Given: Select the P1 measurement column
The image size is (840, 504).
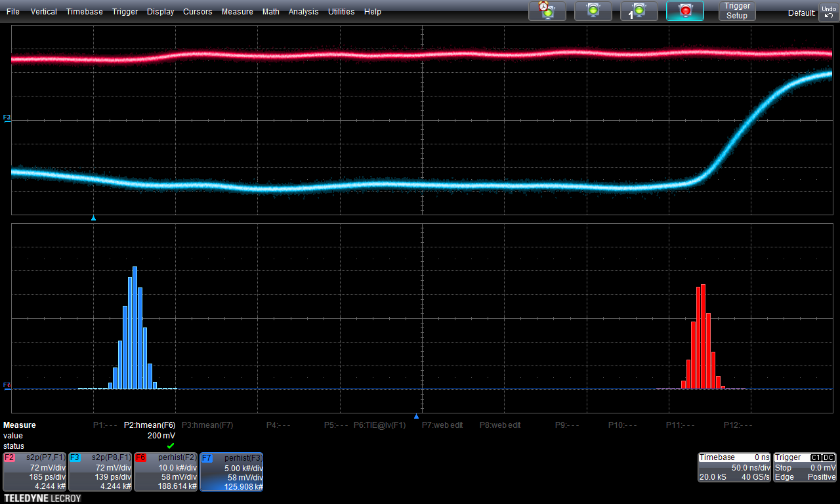Looking at the screenshot, I should (x=105, y=425).
